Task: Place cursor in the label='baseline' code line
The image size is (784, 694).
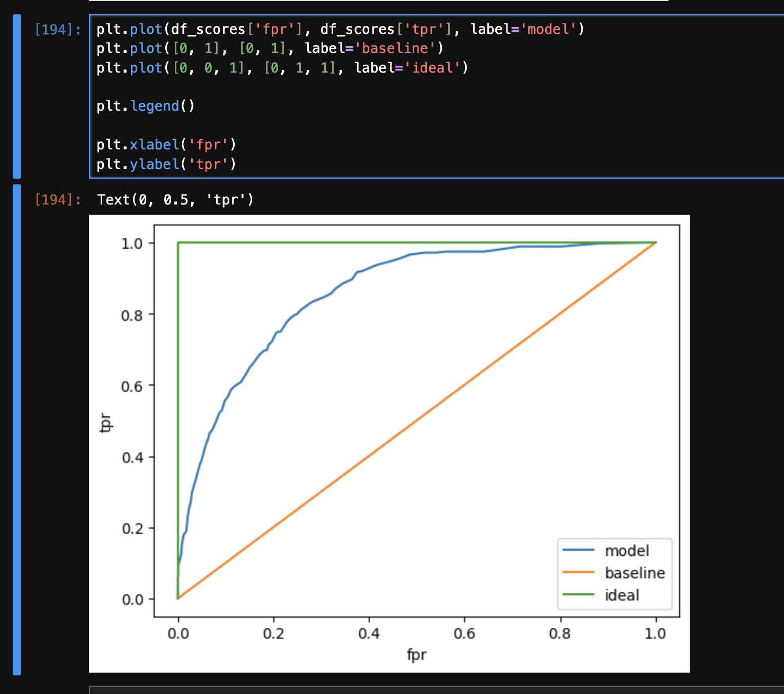Action: click(x=270, y=49)
